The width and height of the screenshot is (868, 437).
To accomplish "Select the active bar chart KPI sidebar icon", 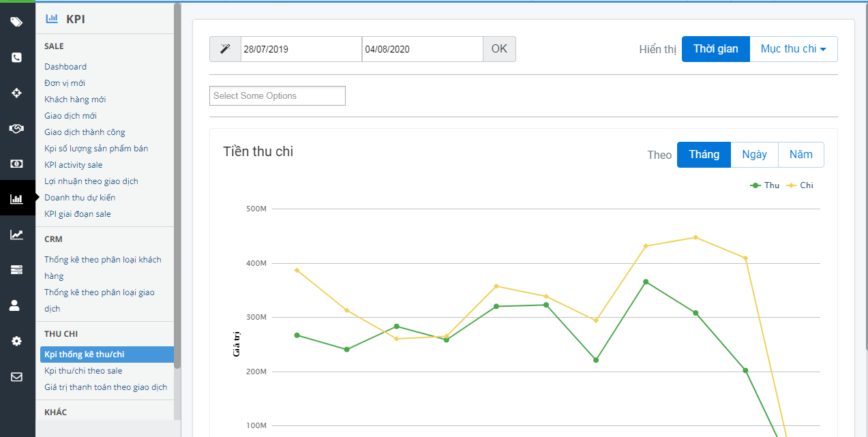I will point(17,198).
